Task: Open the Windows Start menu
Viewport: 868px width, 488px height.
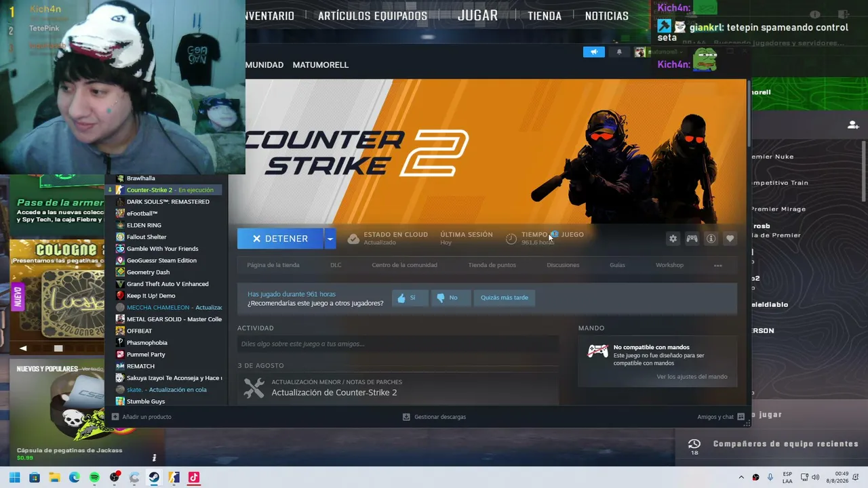Action: pos(14,477)
